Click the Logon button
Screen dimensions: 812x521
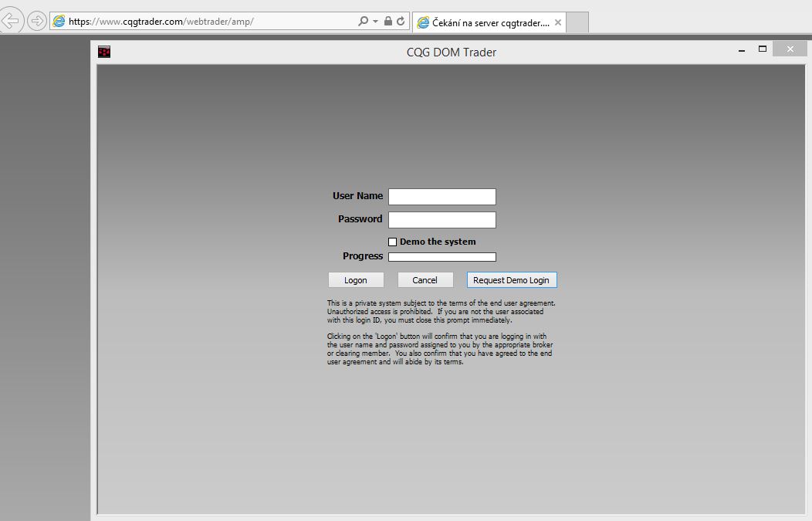pyautogui.click(x=356, y=279)
